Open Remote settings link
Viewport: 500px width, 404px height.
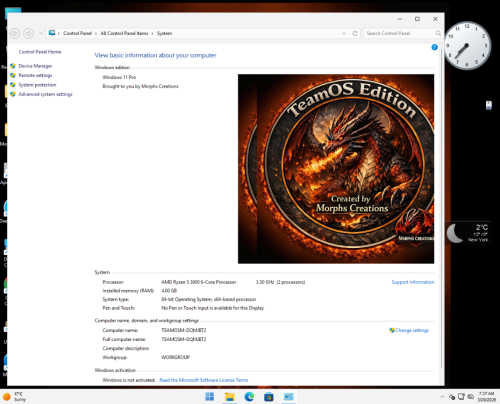(x=35, y=75)
